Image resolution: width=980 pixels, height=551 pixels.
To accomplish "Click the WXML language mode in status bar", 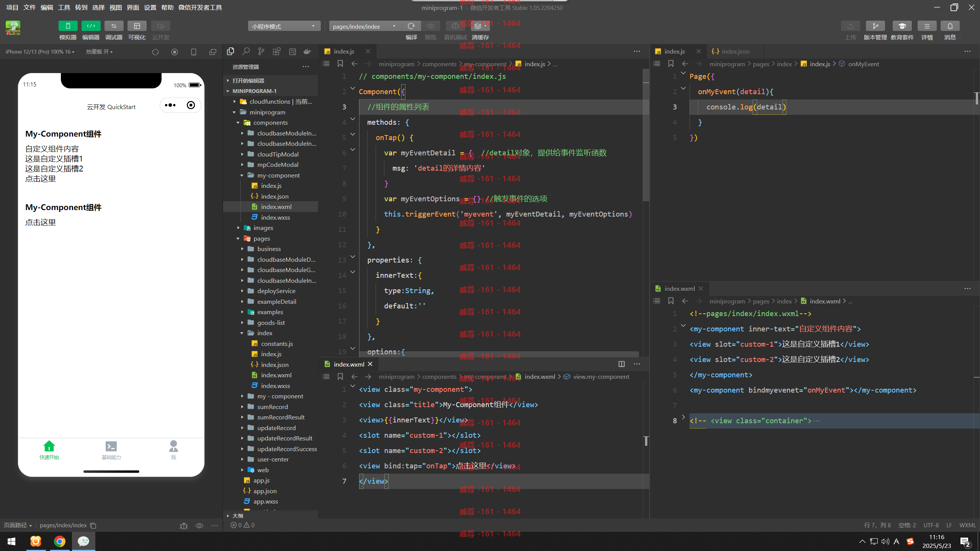I will [968, 525].
